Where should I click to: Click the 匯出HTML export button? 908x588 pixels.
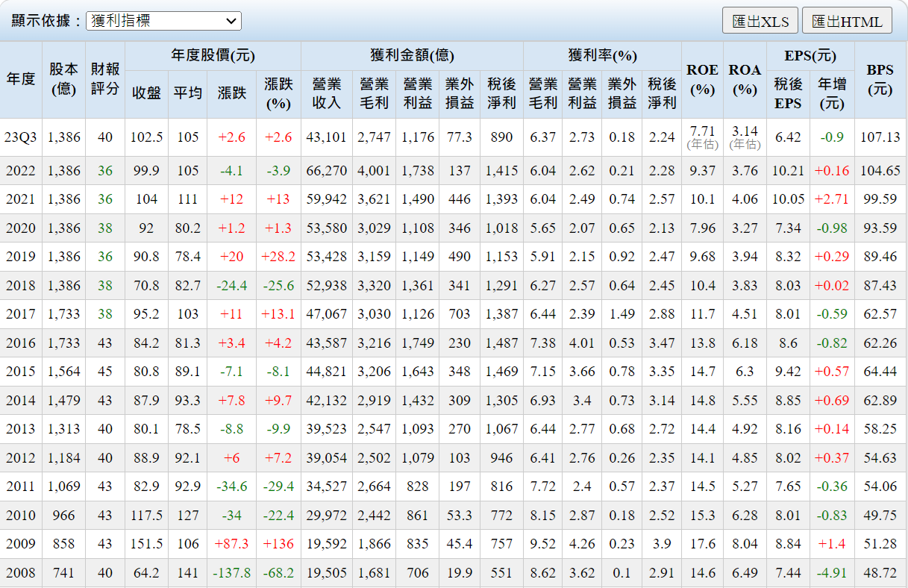pos(847,21)
